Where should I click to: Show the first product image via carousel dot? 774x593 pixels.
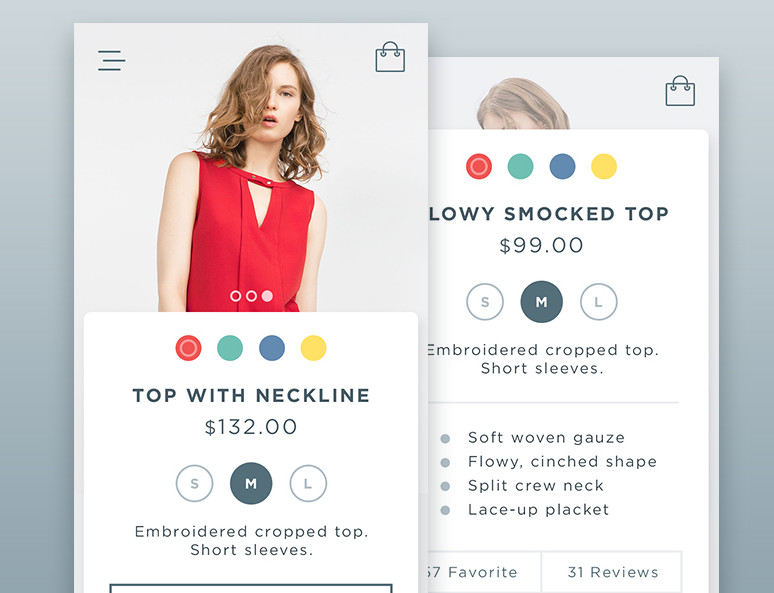235,296
